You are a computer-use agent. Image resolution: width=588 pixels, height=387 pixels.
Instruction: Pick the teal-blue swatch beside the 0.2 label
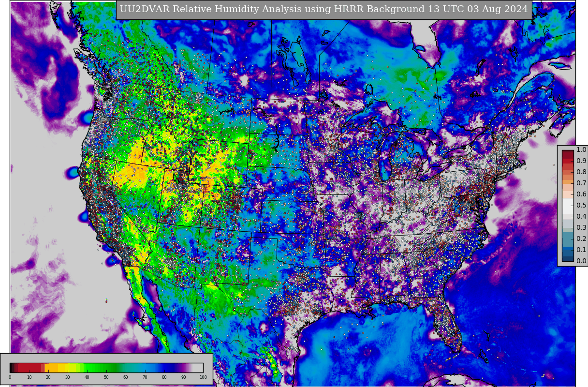568,239
